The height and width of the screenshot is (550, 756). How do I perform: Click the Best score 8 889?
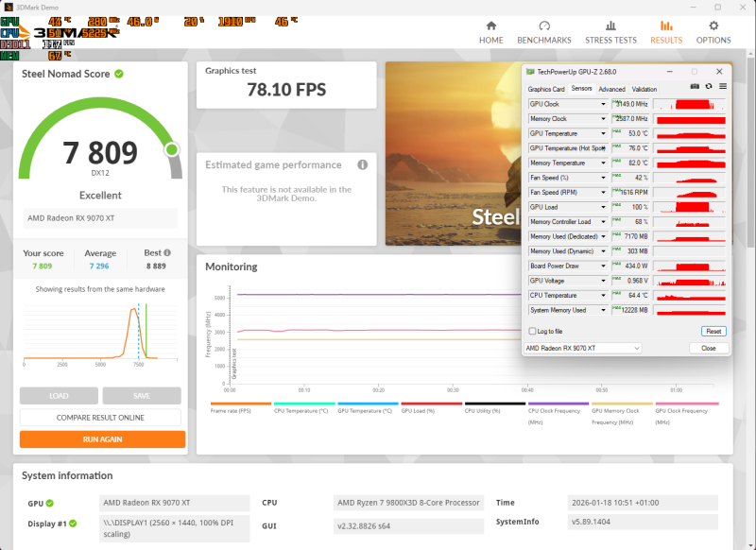pyautogui.click(x=156, y=266)
